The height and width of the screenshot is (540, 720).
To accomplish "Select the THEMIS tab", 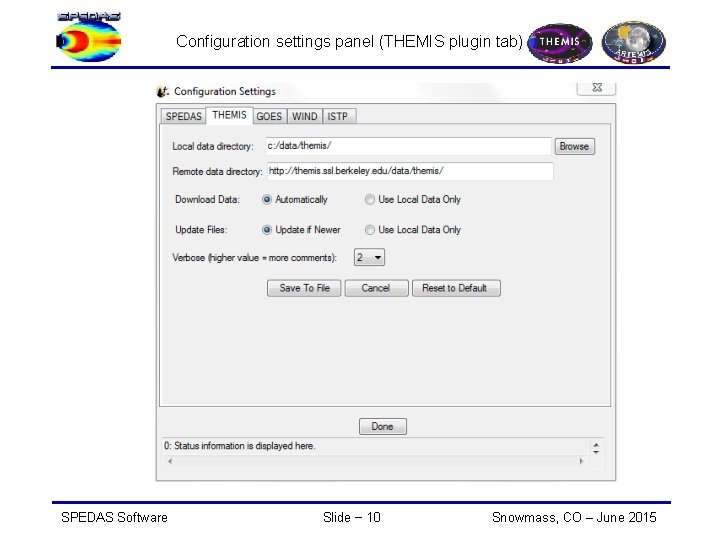I will tap(229, 115).
